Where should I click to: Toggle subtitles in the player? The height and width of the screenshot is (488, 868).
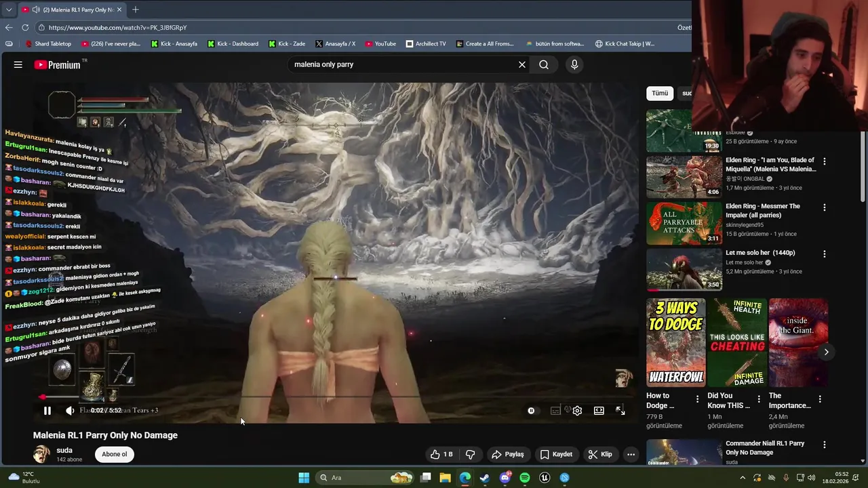555,411
